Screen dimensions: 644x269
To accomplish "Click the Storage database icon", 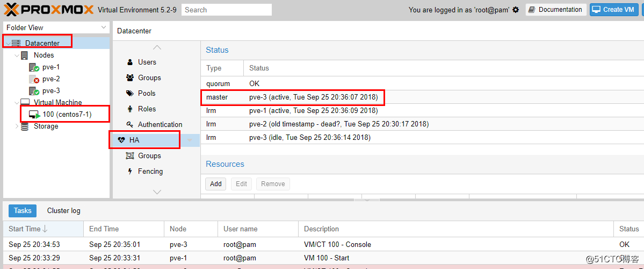I will (25, 126).
